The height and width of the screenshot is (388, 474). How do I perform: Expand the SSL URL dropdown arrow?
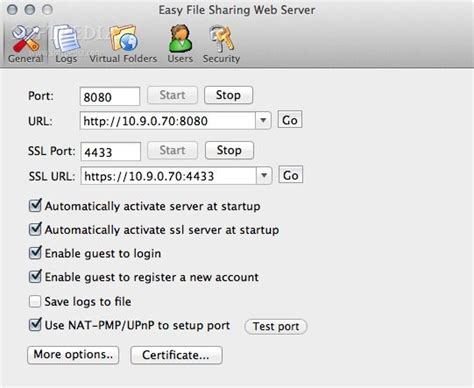(x=264, y=175)
